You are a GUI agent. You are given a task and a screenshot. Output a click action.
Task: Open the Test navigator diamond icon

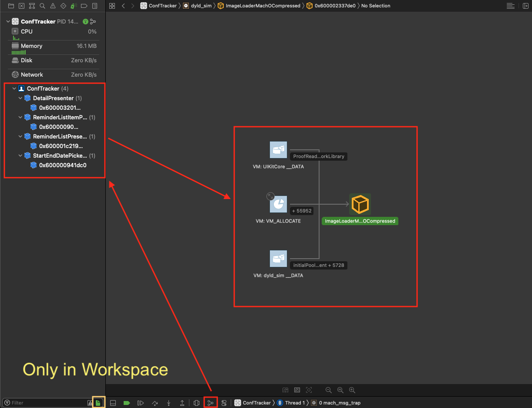pos(63,6)
